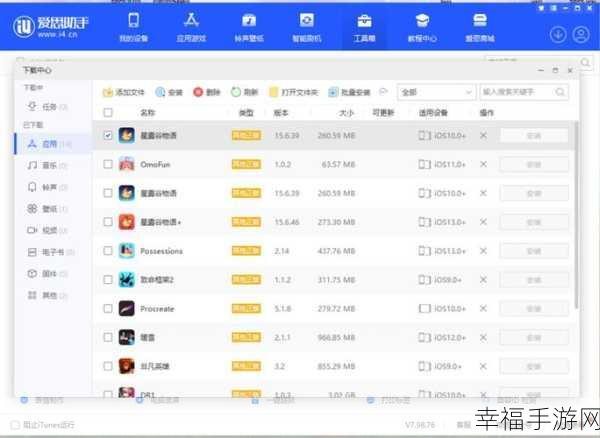
Task: Delete Possessions using its X icon
Action: click(x=483, y=251)
